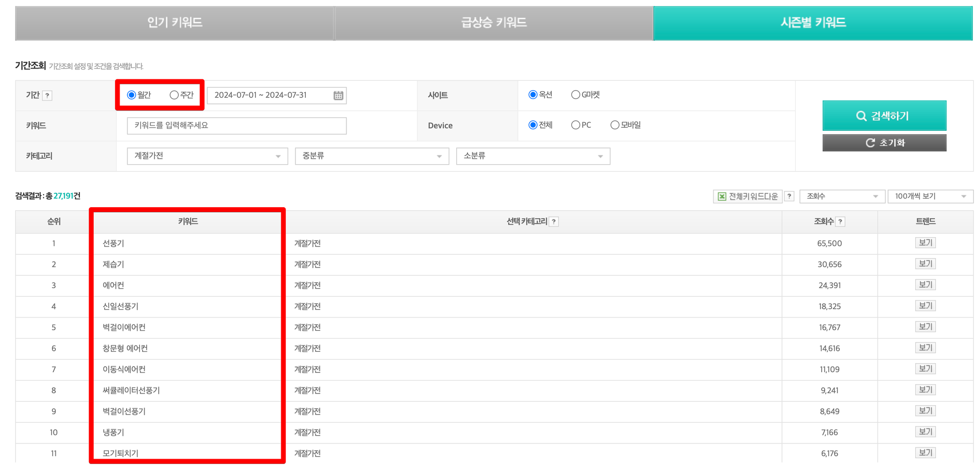
Task: Click keyword 모기퇴치기 in the table
Action: 121,454
